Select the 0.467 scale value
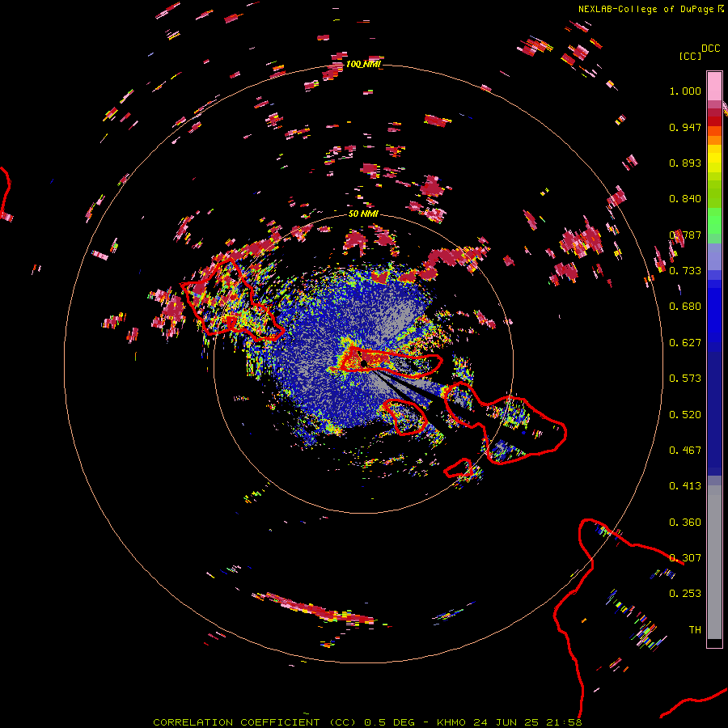 point(685,451)
